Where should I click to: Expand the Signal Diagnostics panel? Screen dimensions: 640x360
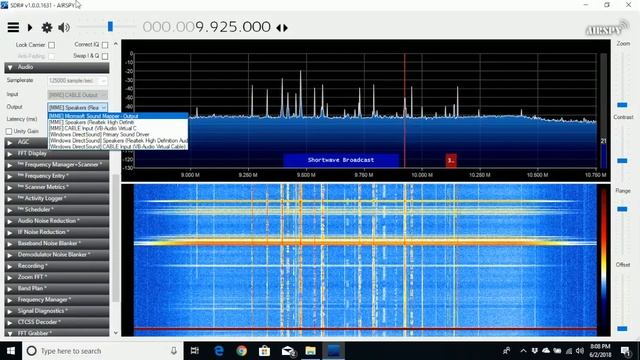click(x=57, y=311)
